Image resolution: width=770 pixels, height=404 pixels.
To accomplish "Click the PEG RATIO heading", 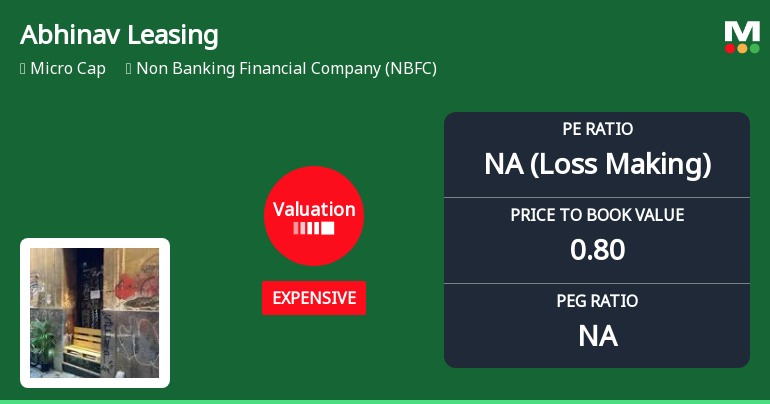I will 597,300.
